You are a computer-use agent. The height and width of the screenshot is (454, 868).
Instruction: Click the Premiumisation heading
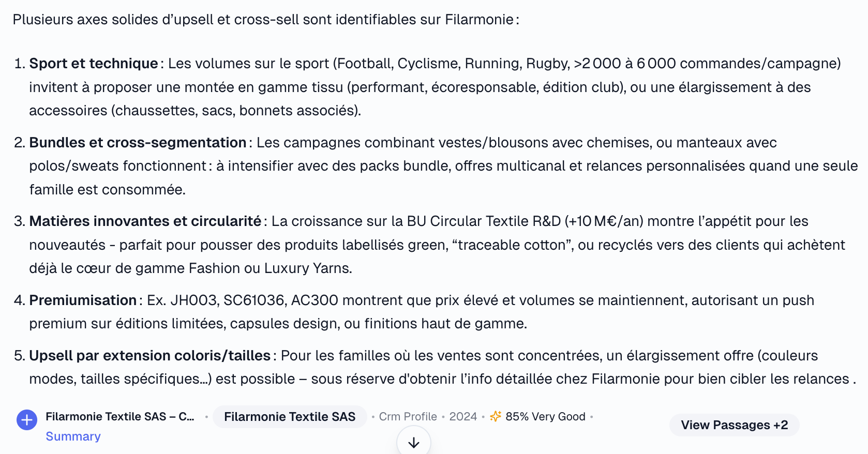[x=83, y=300]
